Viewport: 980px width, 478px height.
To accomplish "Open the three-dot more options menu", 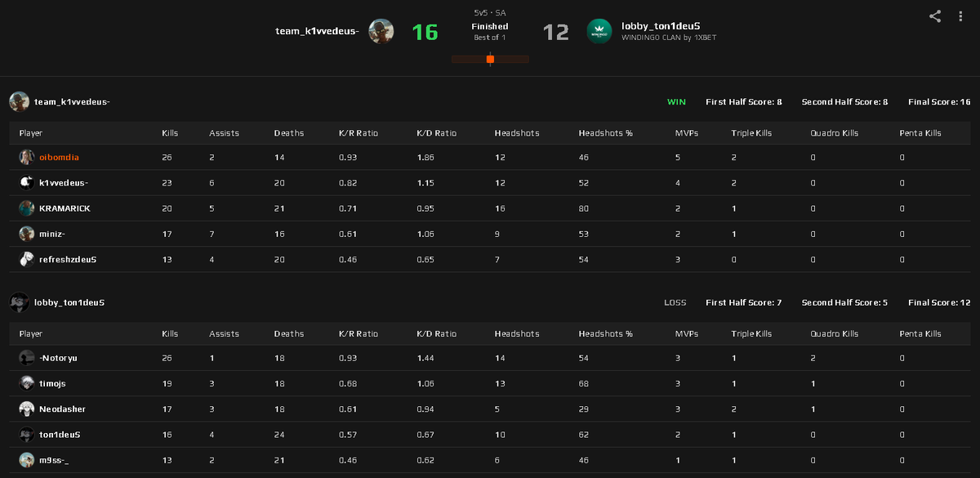I will coord(960,16).
